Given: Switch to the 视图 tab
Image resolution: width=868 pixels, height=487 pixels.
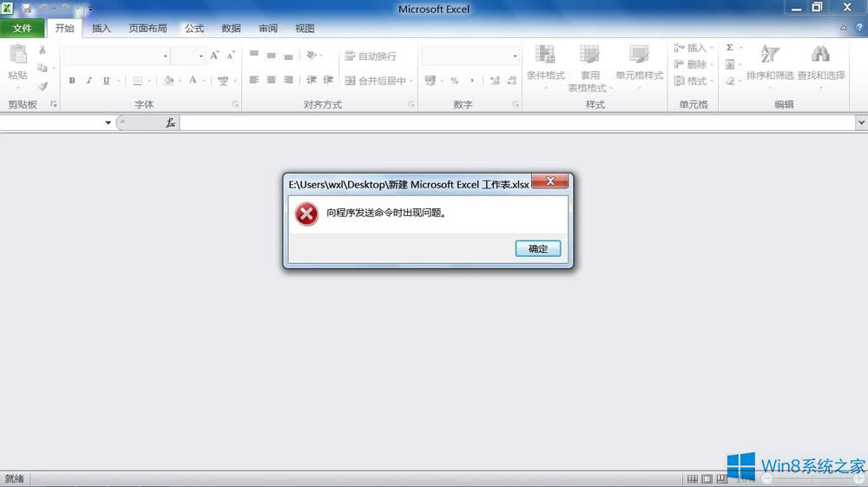Looking at the screenshot, I should click(305, 29).
